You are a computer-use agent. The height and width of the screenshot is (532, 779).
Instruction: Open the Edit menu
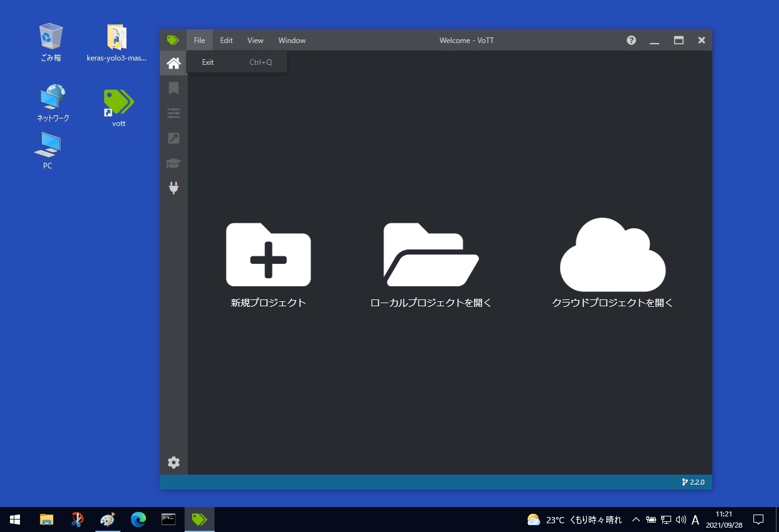[x=226, y=40]
